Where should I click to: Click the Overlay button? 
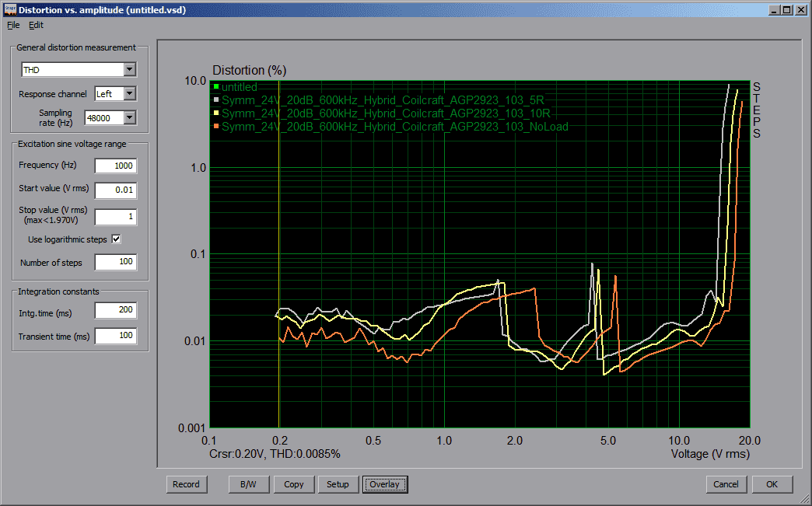(384, 484)
